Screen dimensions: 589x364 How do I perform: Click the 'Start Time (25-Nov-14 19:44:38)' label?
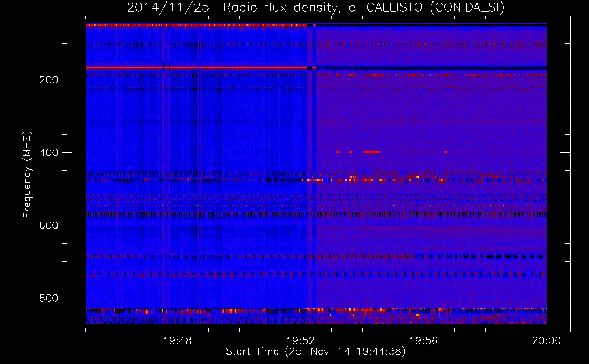(316, 352)
